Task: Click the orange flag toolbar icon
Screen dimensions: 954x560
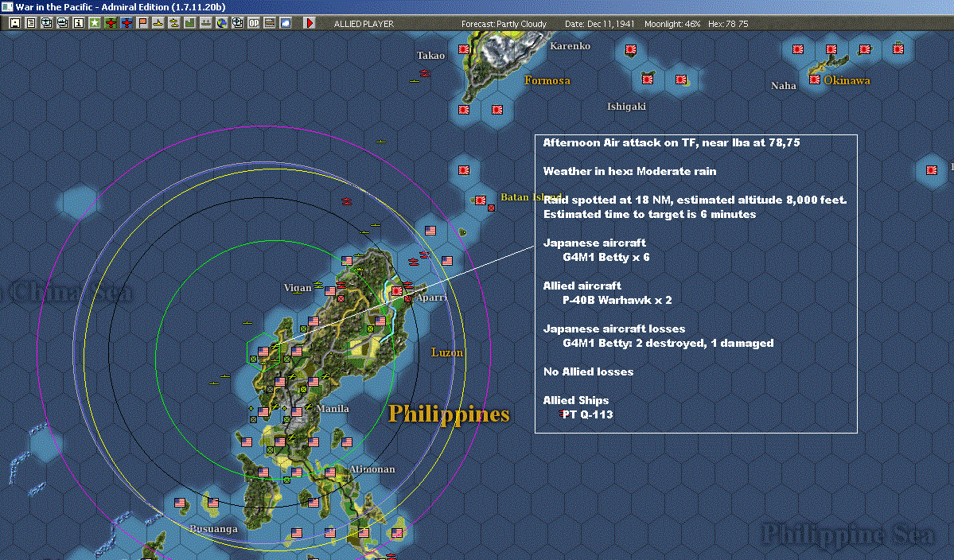Action: pyautogui.click(x=142, y=23)
